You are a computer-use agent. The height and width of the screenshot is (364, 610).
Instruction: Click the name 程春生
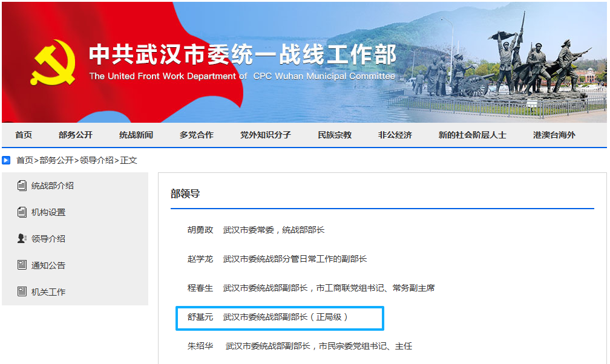[200, 288]
